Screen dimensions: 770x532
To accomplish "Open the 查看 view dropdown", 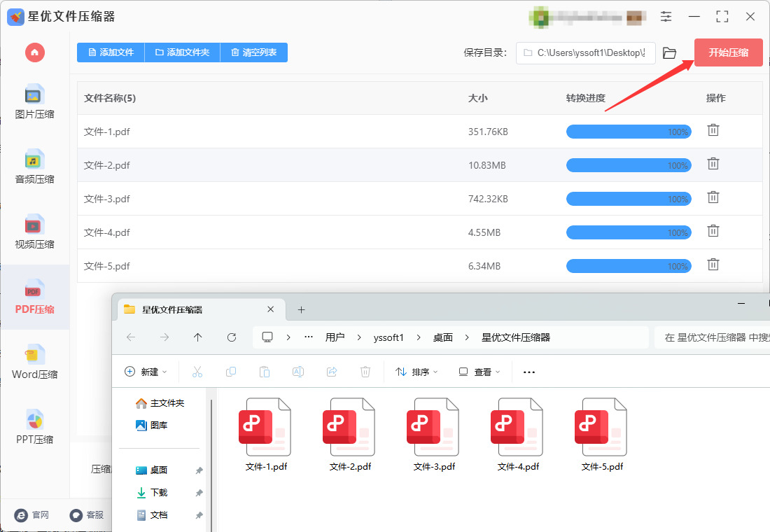I will (x=479, y=372).
